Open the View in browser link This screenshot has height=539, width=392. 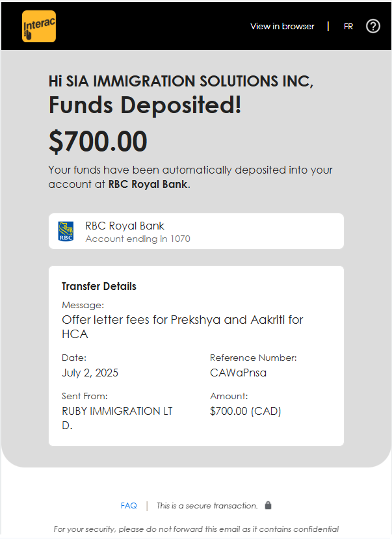(282, 27)
